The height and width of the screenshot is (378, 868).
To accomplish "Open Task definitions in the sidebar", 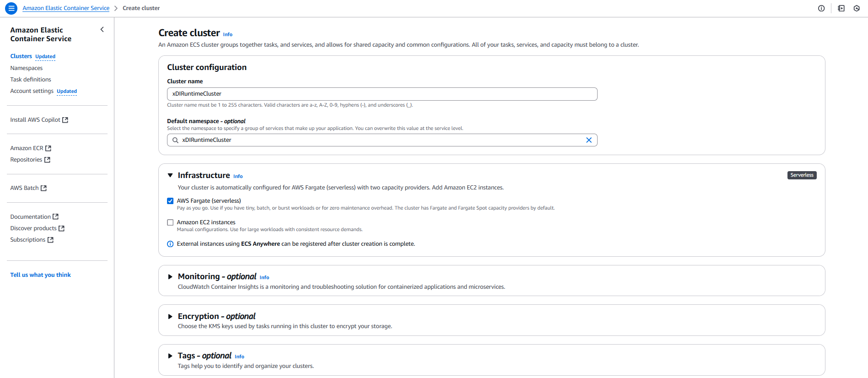I will 31,80.
